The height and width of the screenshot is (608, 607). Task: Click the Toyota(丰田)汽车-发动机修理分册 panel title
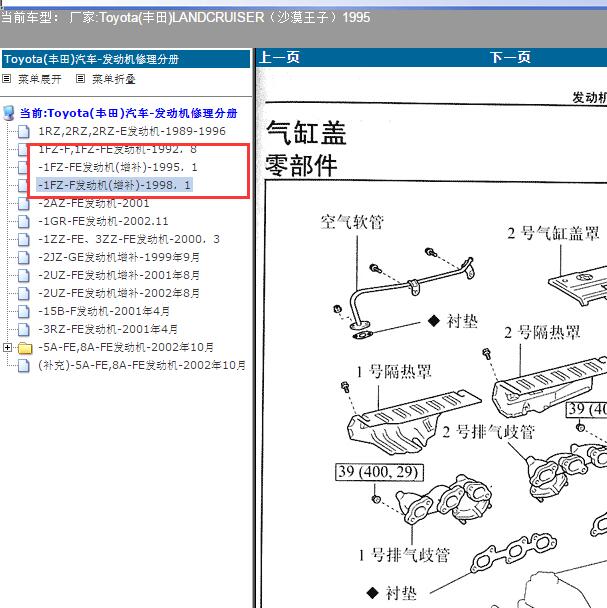[92, 59]
